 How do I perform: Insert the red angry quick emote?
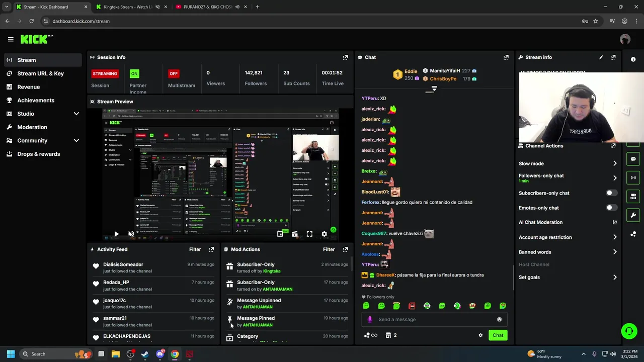tap(412, 306)
